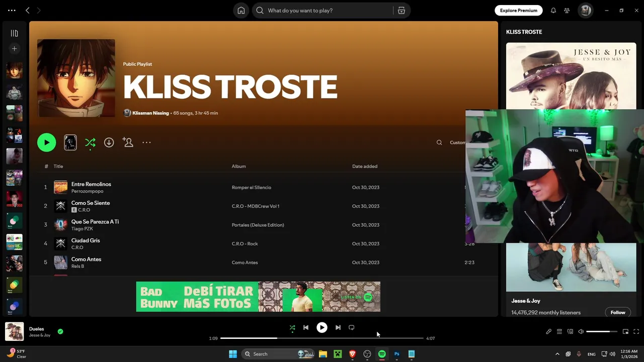Open OBS Studio from taskbar
This screenshot has width=644, height=362.
tap(367, 354)
